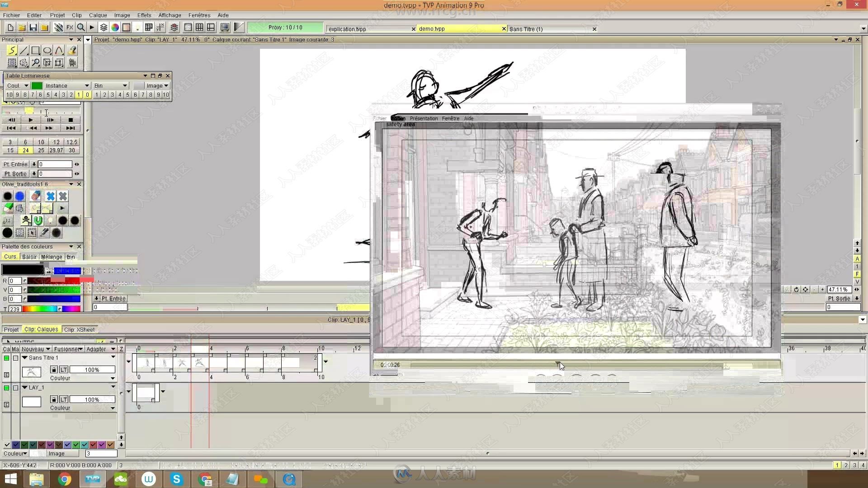Image resolution: width=868 pixels, height=488 pixels.
Task: Jump to last frame button
Action: 71,128
